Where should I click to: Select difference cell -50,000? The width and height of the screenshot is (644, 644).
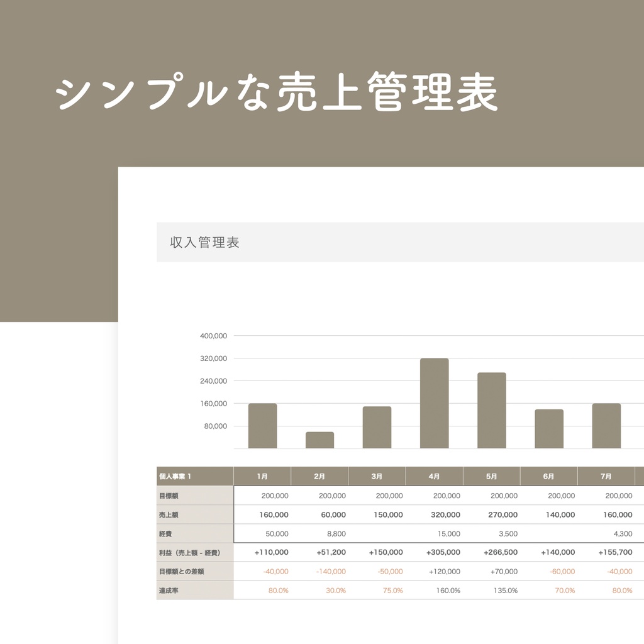coord(377,571)
